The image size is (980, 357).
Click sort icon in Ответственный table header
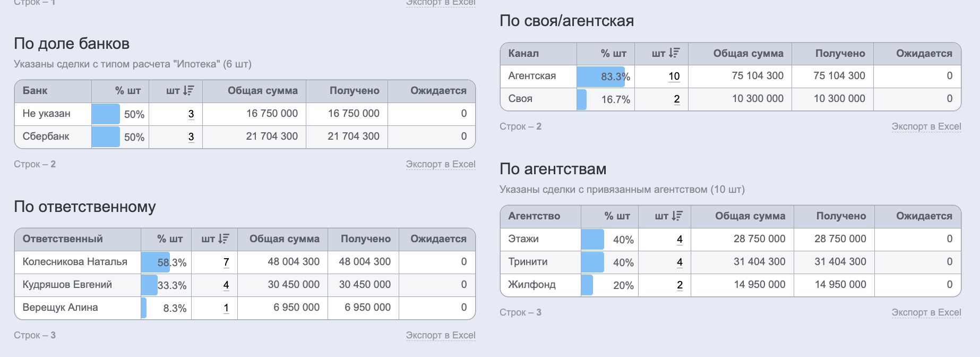pos(223,239)
